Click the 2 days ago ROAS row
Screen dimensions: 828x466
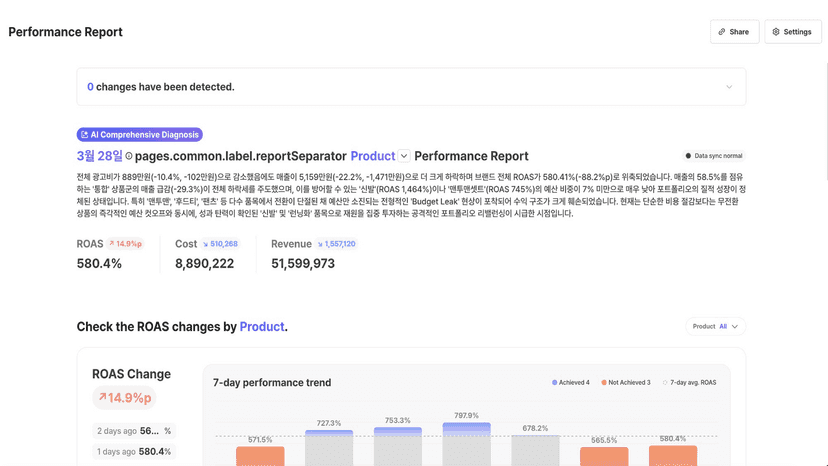[x=134, y=431]
